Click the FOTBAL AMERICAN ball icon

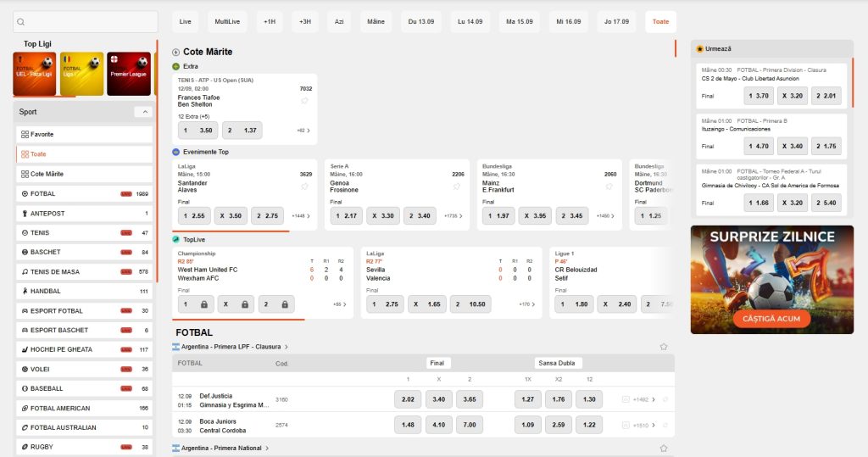(x=25, y=409)
